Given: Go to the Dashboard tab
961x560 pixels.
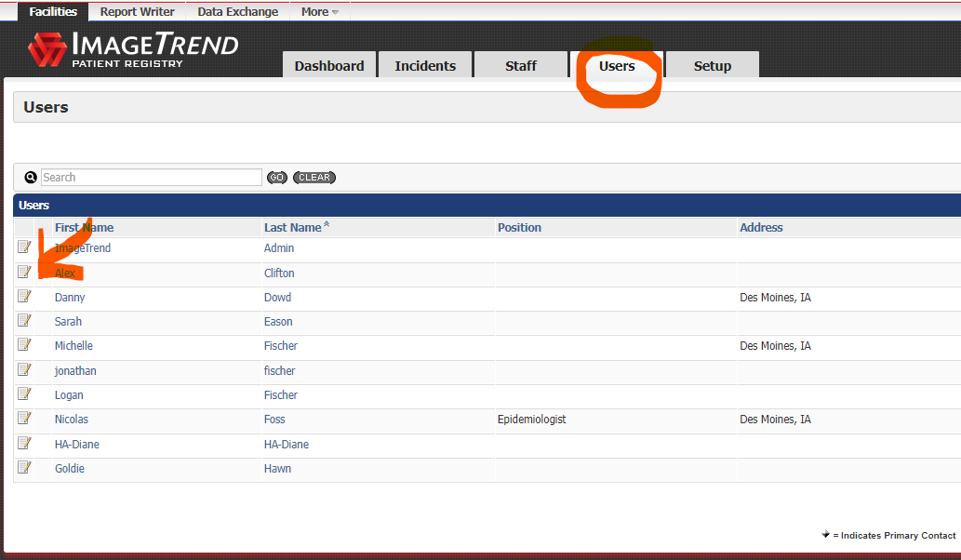Looking at the screenshot, I should point(329,66).
